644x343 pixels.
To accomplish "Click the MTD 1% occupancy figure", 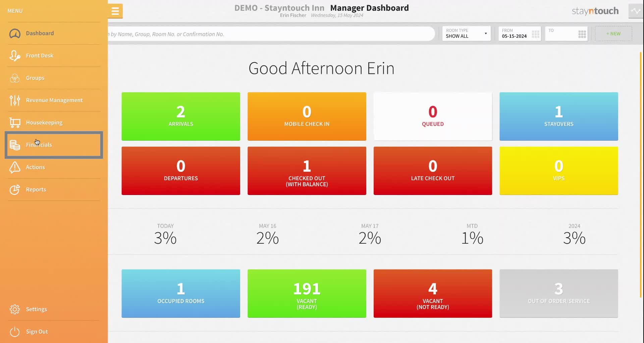I will (x=472, y=238).
